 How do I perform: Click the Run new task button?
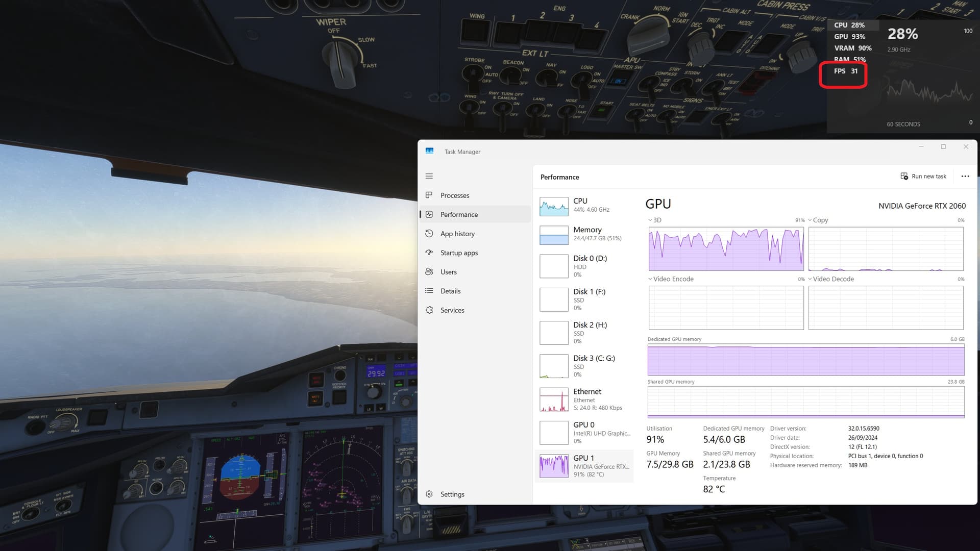pos(924,176)
